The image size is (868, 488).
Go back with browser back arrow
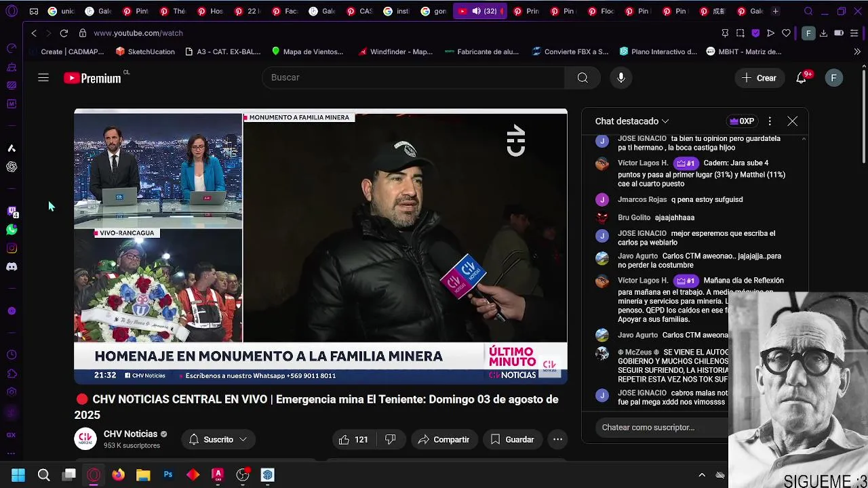(x=34, y=33)
